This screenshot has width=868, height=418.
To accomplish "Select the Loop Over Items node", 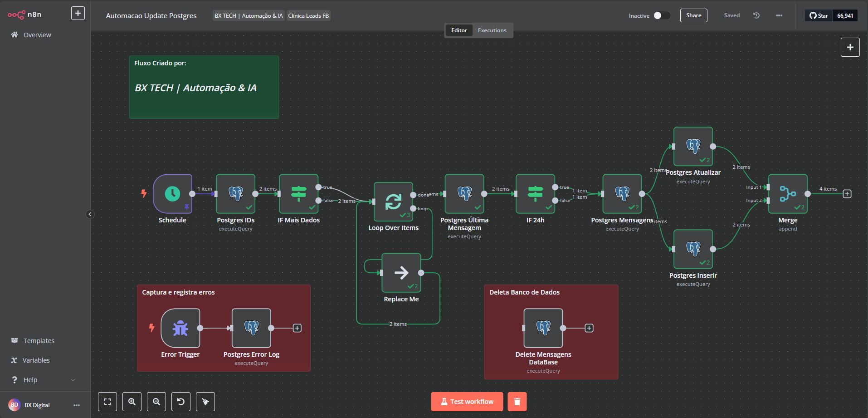I will (393, 202).
